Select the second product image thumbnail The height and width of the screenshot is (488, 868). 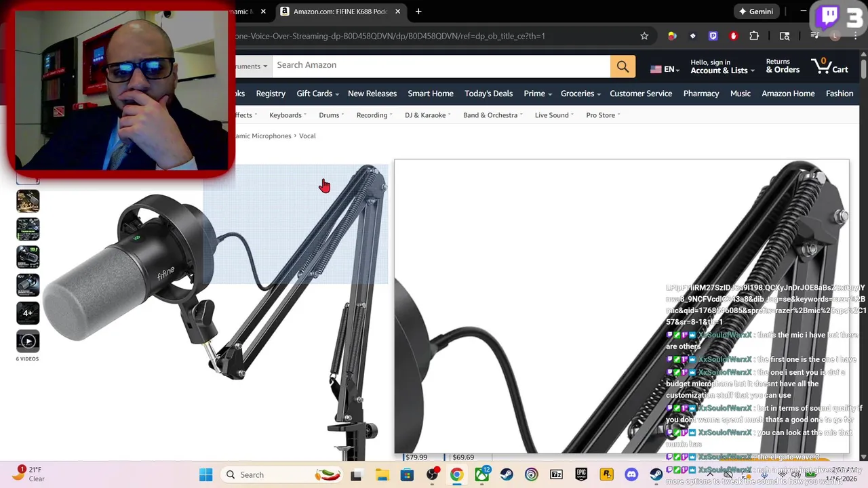(28, 201)
